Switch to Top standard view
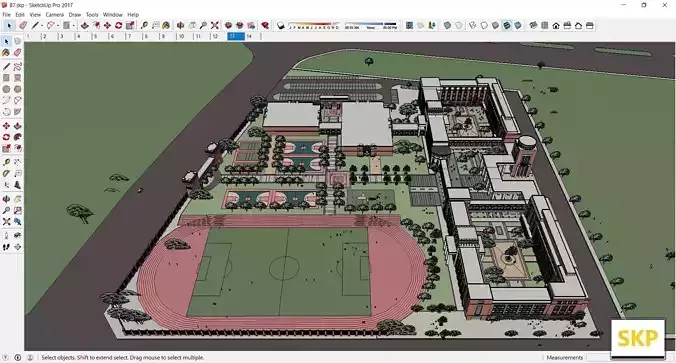Screen dimensions: 676x363 (545, 25)
